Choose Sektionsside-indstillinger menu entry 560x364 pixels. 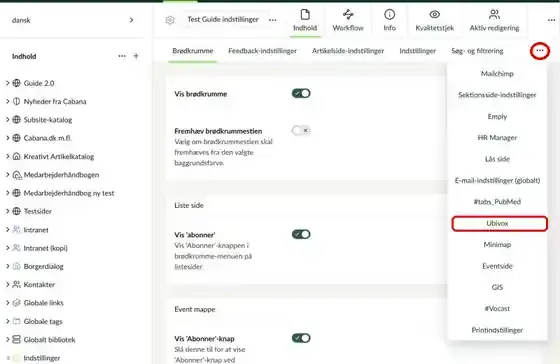(x=497, y=95)
